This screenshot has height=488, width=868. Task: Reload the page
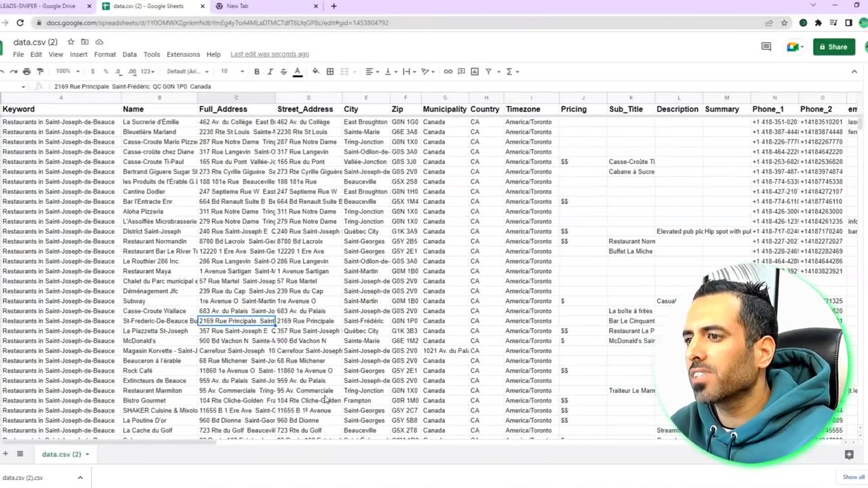[x=20, y=22]
